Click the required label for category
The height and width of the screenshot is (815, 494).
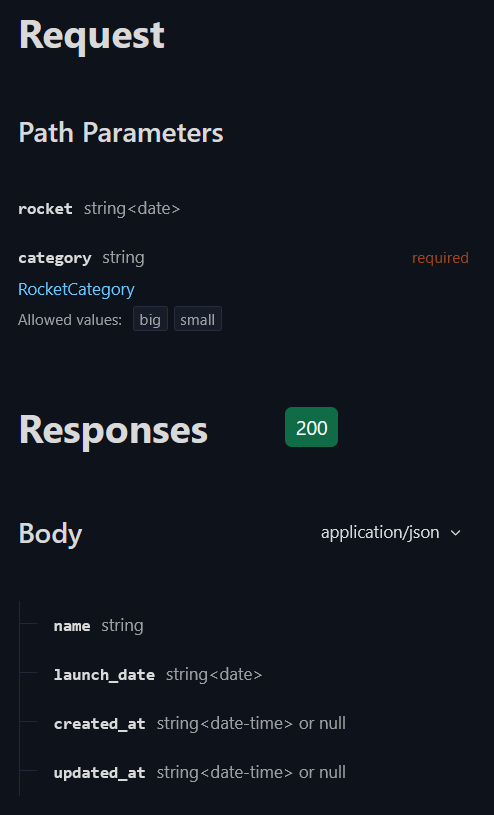[440, 258]
